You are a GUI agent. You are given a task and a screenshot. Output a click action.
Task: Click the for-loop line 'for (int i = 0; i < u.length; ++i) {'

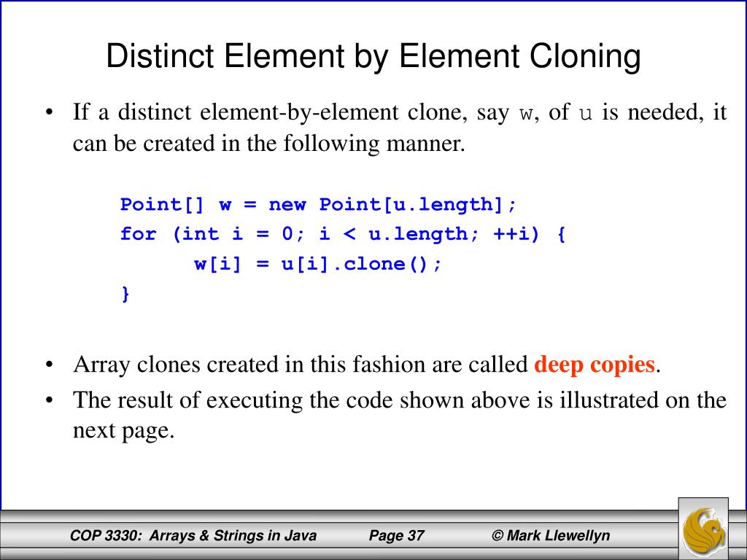coord(343,234)
